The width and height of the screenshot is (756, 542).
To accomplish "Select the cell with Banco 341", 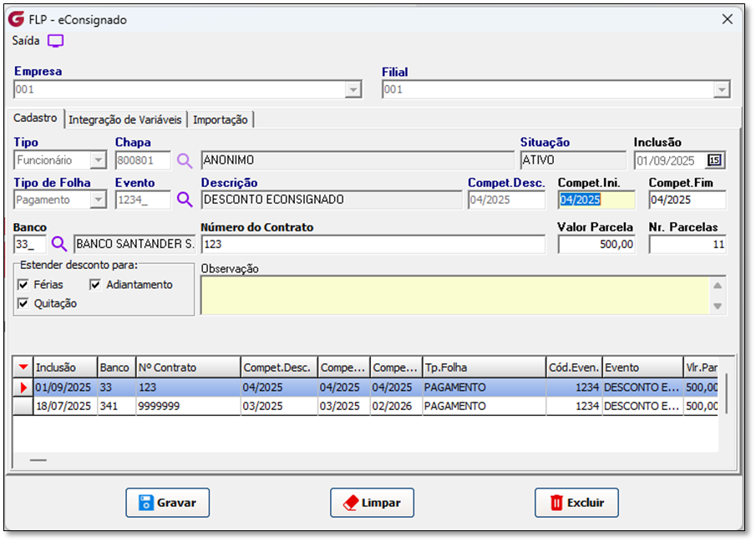I will pyautogui.click(x=117, y=406).
